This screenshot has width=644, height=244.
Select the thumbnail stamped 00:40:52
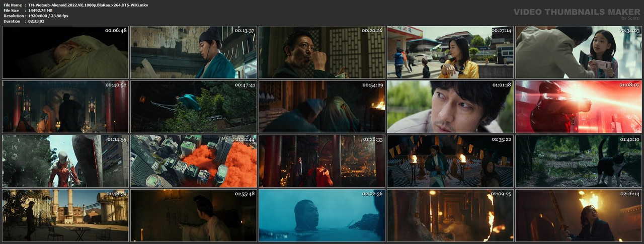point(65,107)
